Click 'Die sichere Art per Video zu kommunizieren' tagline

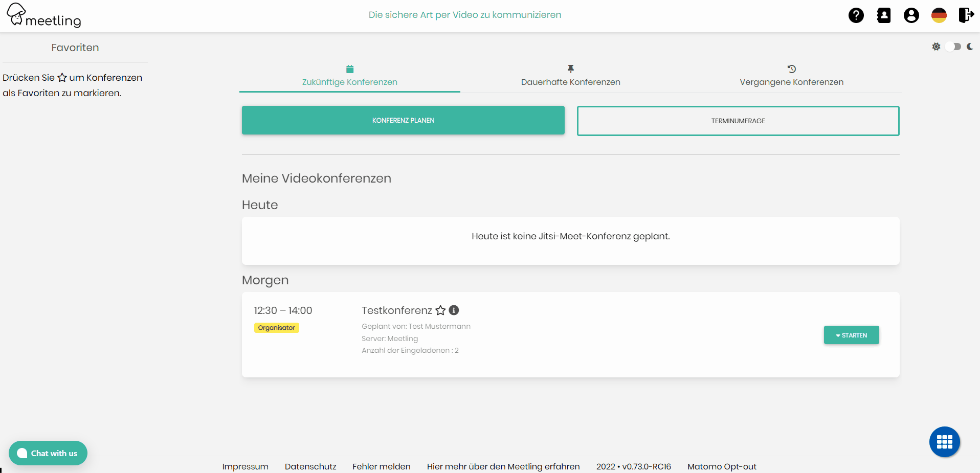click(465, 15)
